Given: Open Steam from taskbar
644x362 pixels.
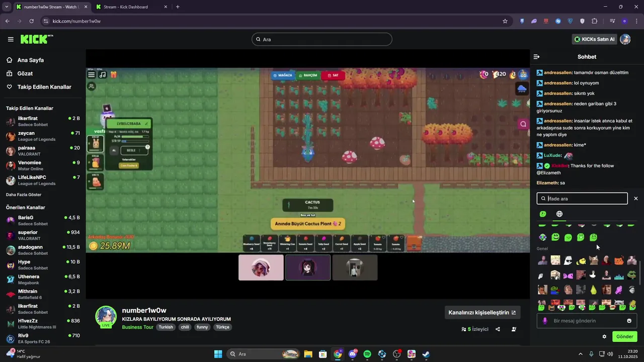Looking at the screenshot, I should click(426, 354).
